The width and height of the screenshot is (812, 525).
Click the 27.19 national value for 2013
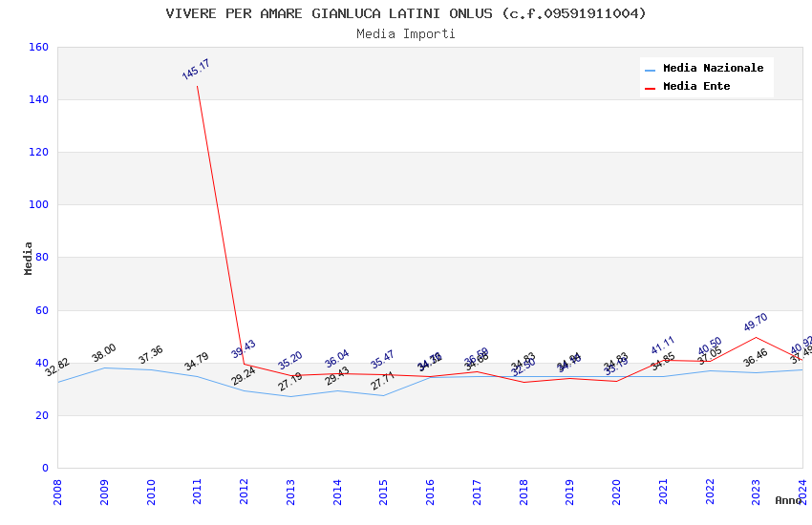click(x=290, y=382)
